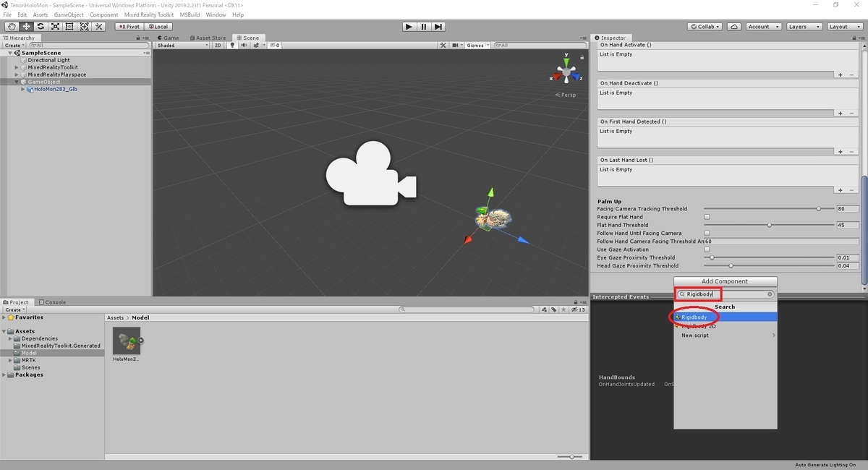Click Search by Label icon in Project
The width and height of the screenshot is (868, 470).
point(553,309)
